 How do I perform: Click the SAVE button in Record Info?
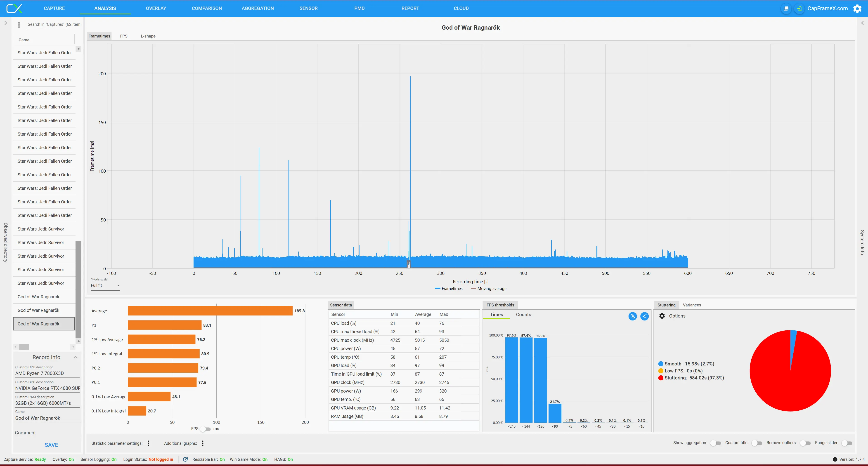[x=51, y=445]
